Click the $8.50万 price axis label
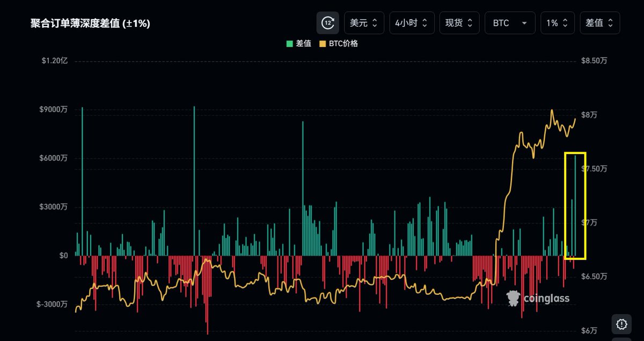 click(595, 61)
